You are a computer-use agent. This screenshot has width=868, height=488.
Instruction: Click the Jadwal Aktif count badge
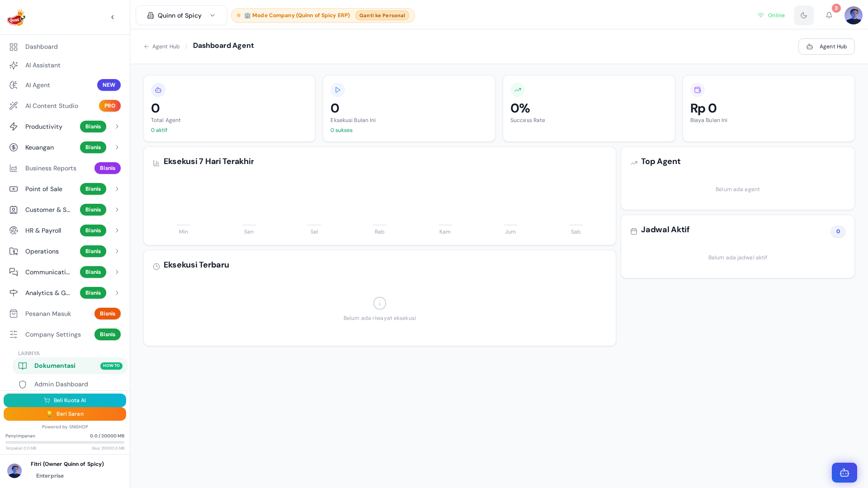[838, 231]
